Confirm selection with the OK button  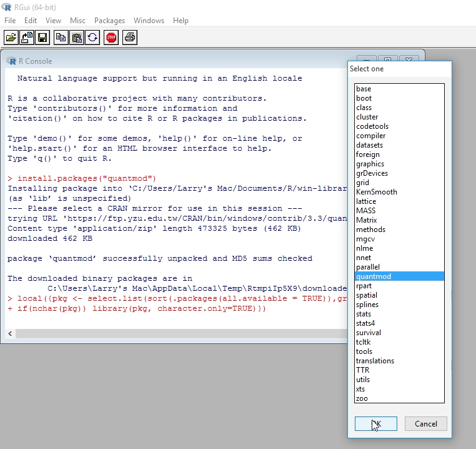pos(376,424)
